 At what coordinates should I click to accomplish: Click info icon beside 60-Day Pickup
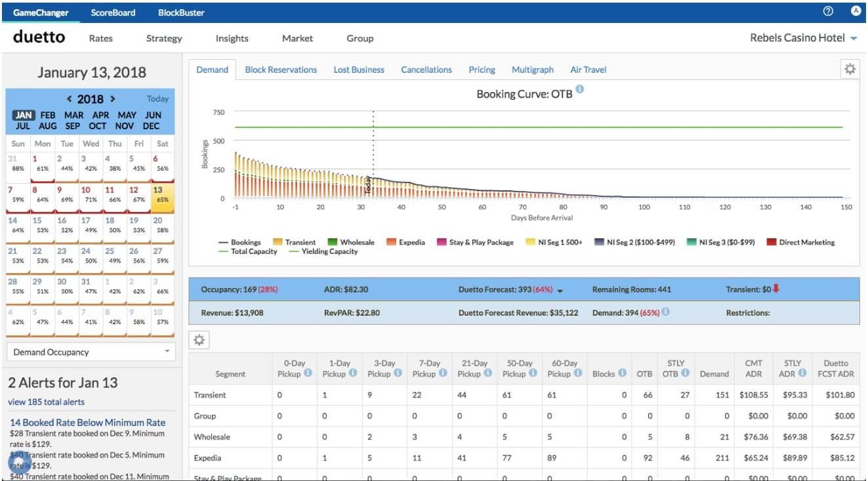pos(579,373)
